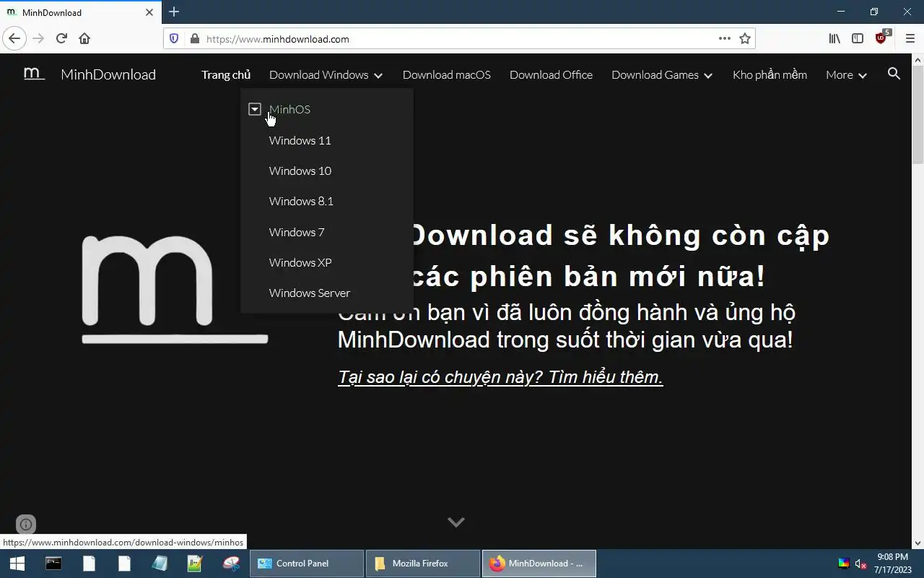Open tracking protection shield in address bar
The image size is (924, 578).
coord(174,38)
